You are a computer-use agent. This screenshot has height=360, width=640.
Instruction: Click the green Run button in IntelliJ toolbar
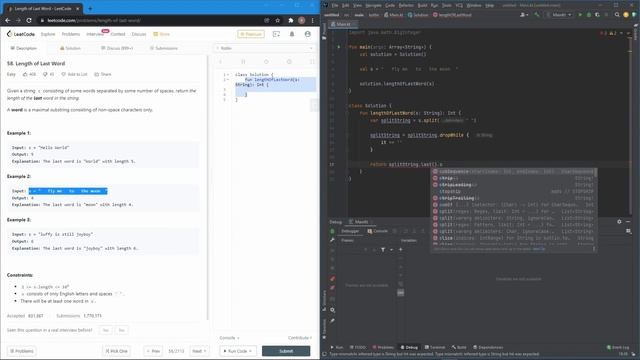[x=580, y=15]
